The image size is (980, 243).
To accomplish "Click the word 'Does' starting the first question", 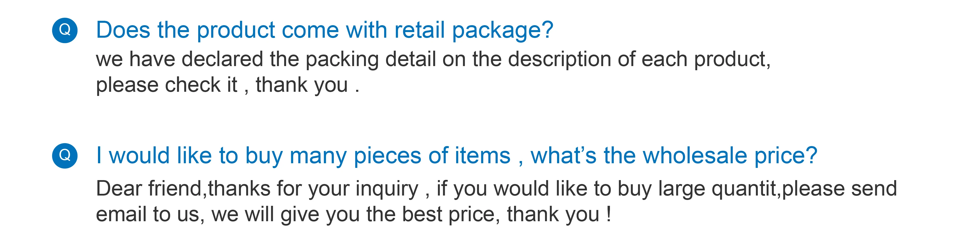I will [123, 30].
